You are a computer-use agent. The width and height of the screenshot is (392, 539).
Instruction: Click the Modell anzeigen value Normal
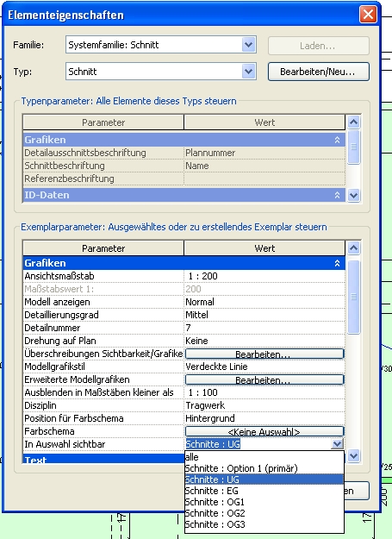pos(264,302)
